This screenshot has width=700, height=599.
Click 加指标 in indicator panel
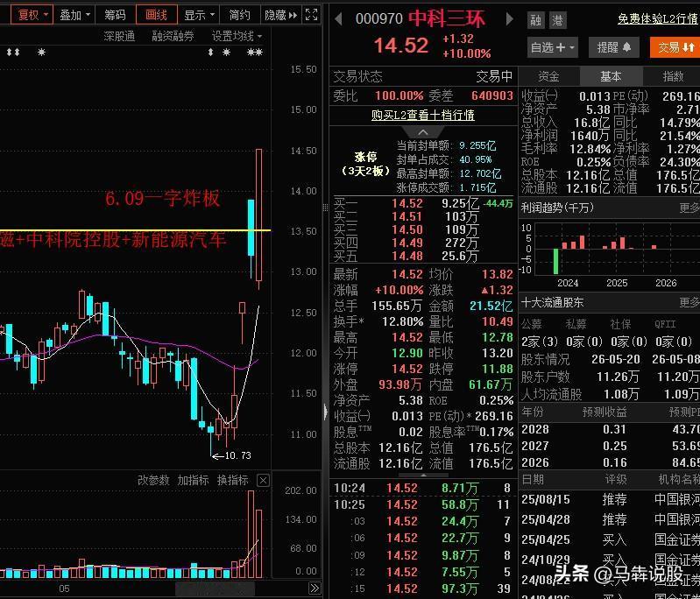point(193,480)
